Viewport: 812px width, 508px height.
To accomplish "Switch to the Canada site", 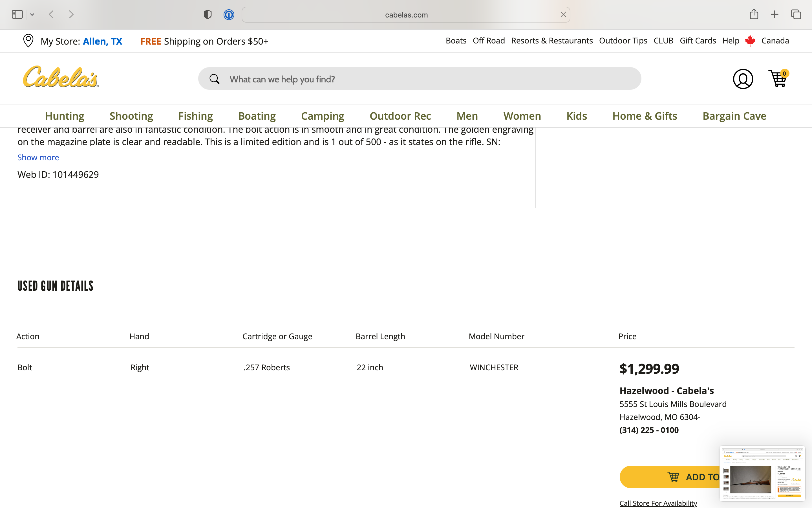I will [x=775, y=41].
